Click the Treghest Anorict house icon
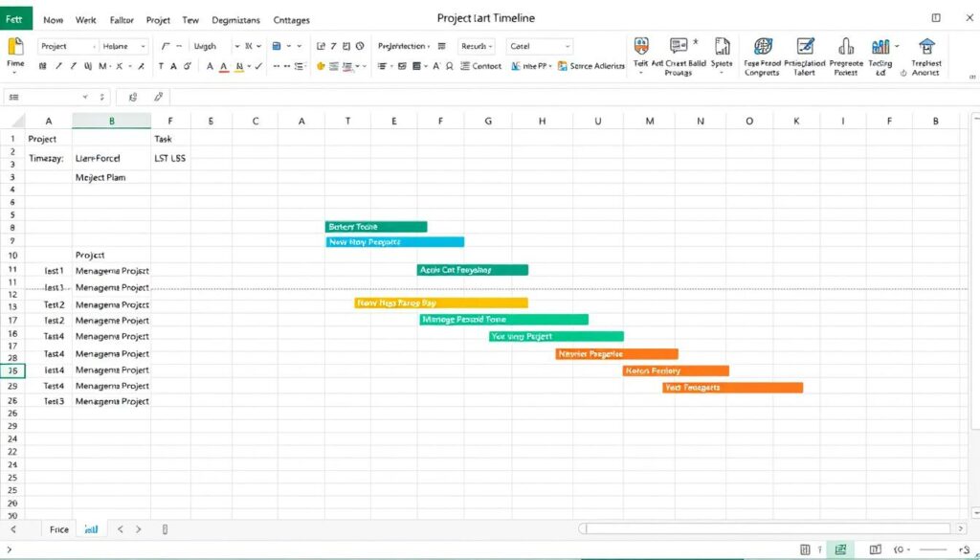The height and width of the screenshot is (560, 980). 926,46
